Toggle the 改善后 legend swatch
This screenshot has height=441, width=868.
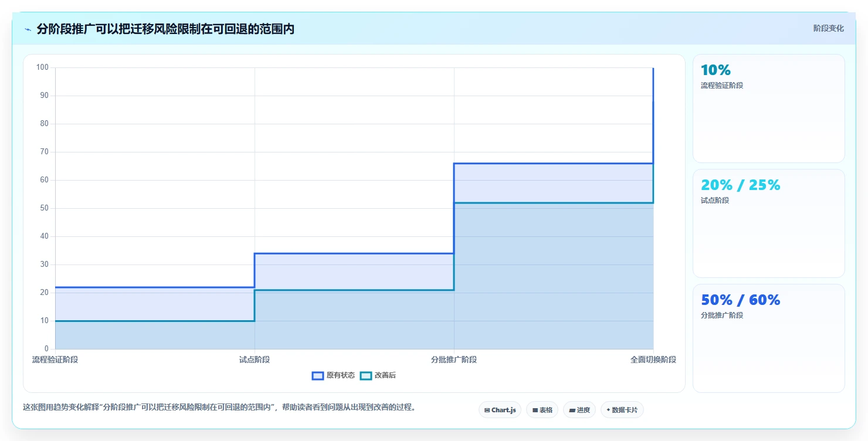366,375
